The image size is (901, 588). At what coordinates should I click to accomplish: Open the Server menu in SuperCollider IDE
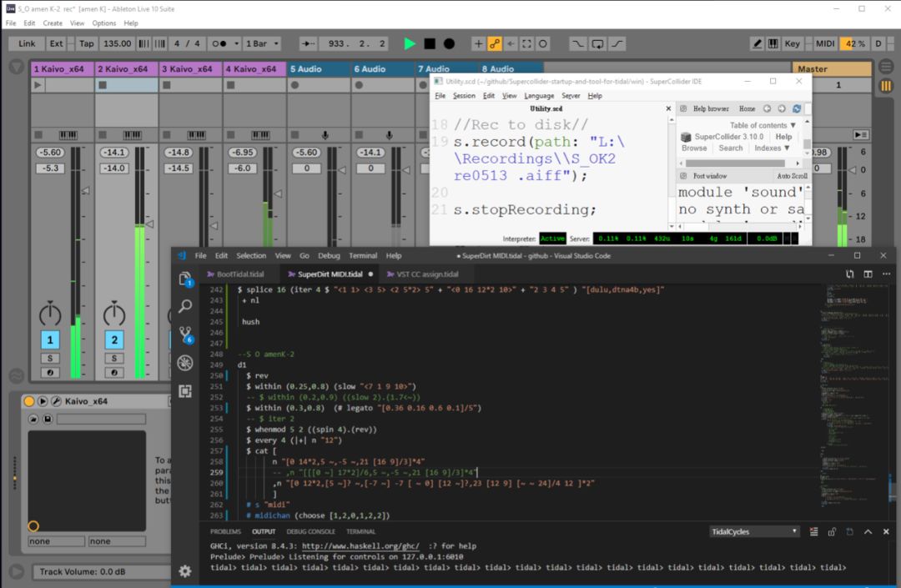tap(571, 96)
